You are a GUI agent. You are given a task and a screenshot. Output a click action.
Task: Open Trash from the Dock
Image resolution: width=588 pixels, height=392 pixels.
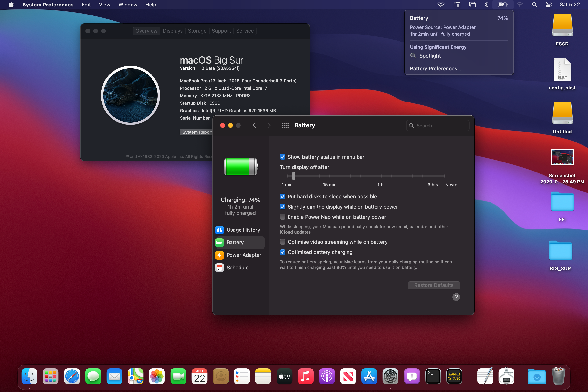tap(558, 376)
